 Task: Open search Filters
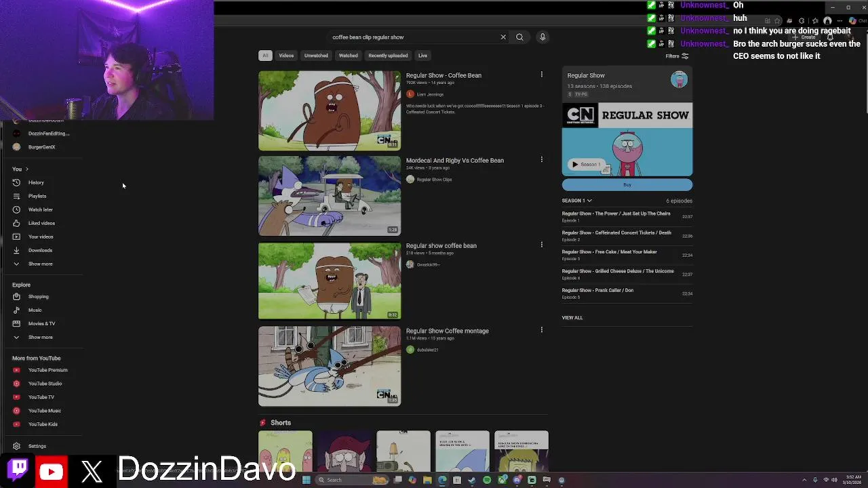tap(677, 56)
